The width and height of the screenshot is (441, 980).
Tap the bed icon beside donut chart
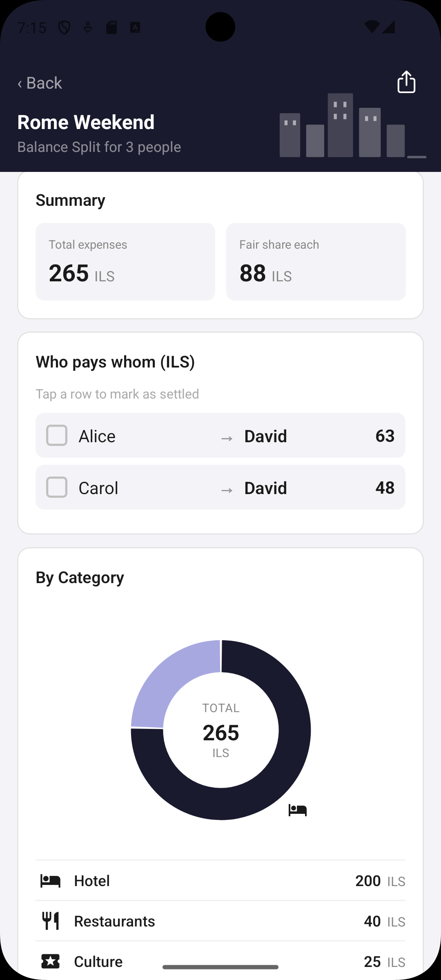298,810
